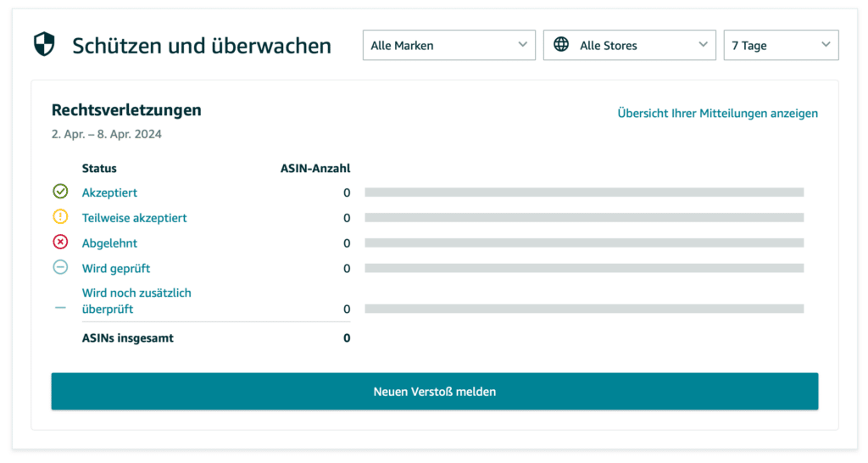Viewport: 868px width, 463px height.
Task: Open the 7 Tage time range dropdown
Action: click(x=781, y=46)
